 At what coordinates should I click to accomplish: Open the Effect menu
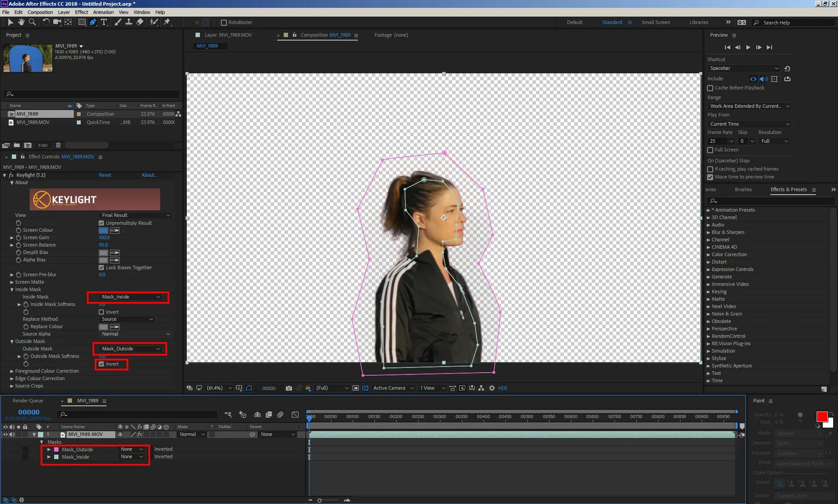(82, 12)
